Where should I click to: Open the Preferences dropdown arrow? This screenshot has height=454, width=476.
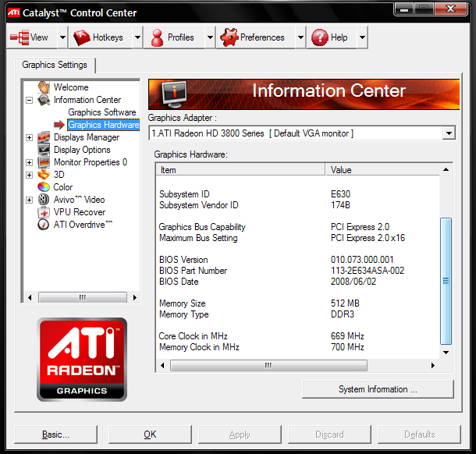300,37
